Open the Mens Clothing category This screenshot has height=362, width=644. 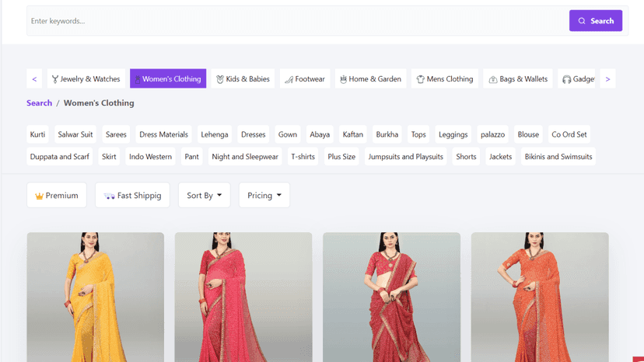coord(445,78)
